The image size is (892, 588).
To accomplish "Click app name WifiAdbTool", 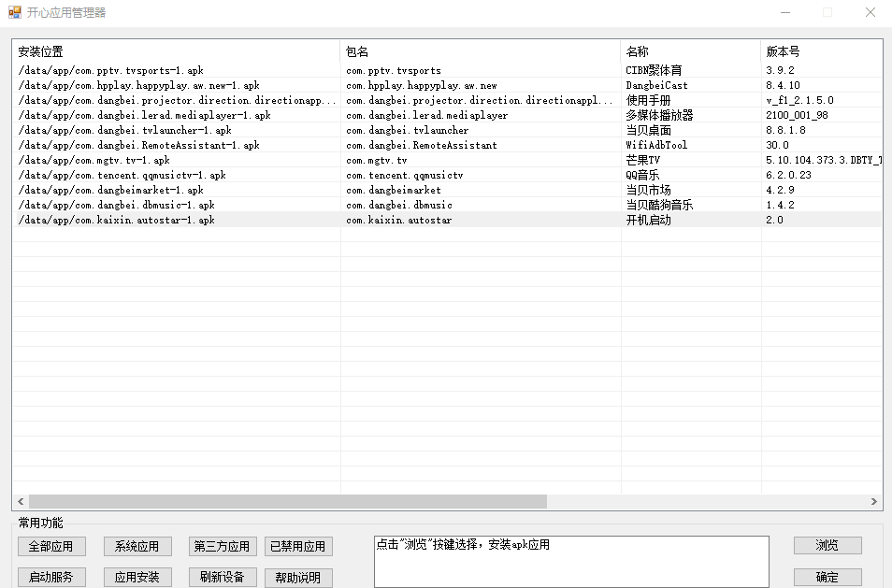I will tap(656, 145).
